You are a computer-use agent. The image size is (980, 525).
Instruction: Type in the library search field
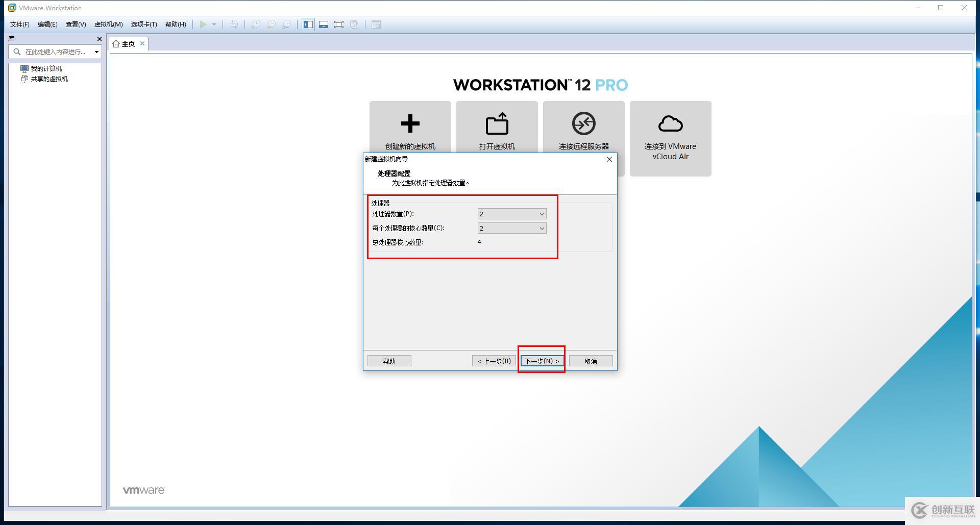(55, 52)
